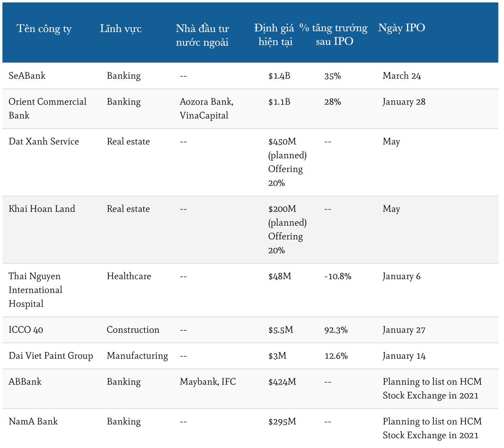
Task: Click the "Định giá hiện tại" header
Action: pyautogui.click(x=274, y=35)
